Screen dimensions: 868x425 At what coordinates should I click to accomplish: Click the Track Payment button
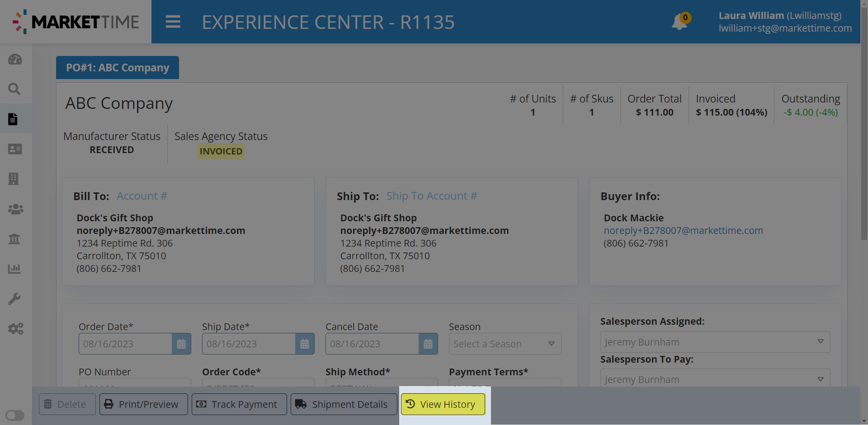point(239,404)
